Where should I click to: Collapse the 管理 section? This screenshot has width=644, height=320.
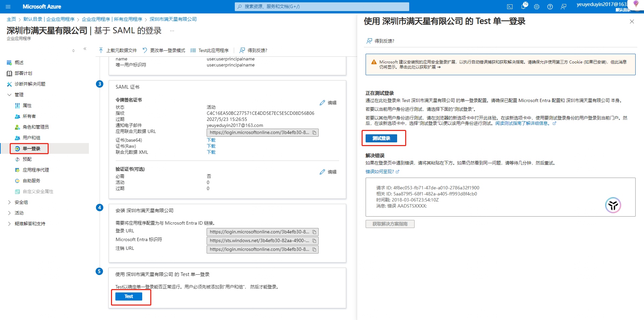tap(9, 95)
